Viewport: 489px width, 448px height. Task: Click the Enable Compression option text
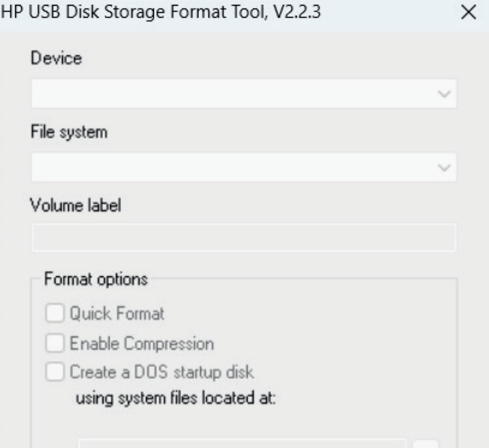pyautogui.click(x=141, y=343)
